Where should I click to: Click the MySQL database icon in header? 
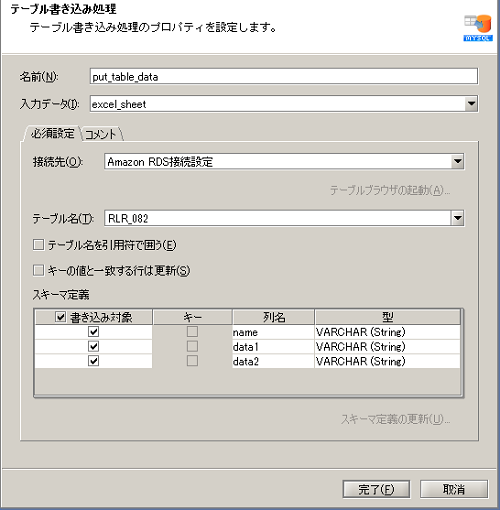coord(478,28)
